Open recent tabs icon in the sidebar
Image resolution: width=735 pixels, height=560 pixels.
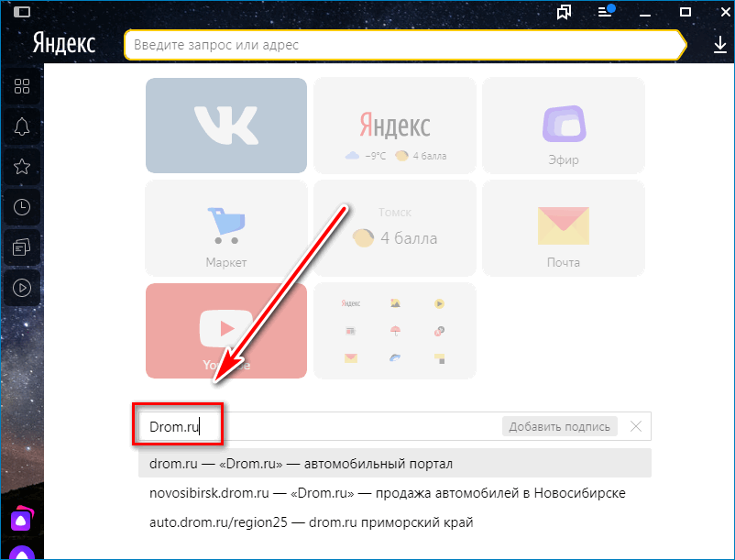point(21,247)
